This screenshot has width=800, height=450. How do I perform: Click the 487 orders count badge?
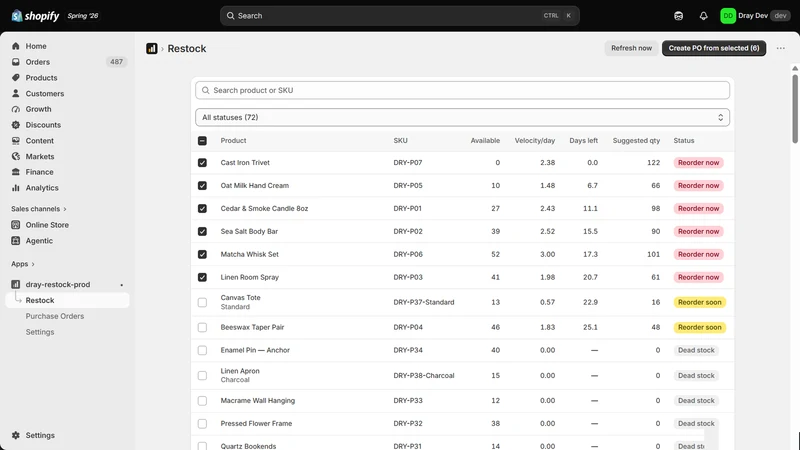tap(116, 62)
